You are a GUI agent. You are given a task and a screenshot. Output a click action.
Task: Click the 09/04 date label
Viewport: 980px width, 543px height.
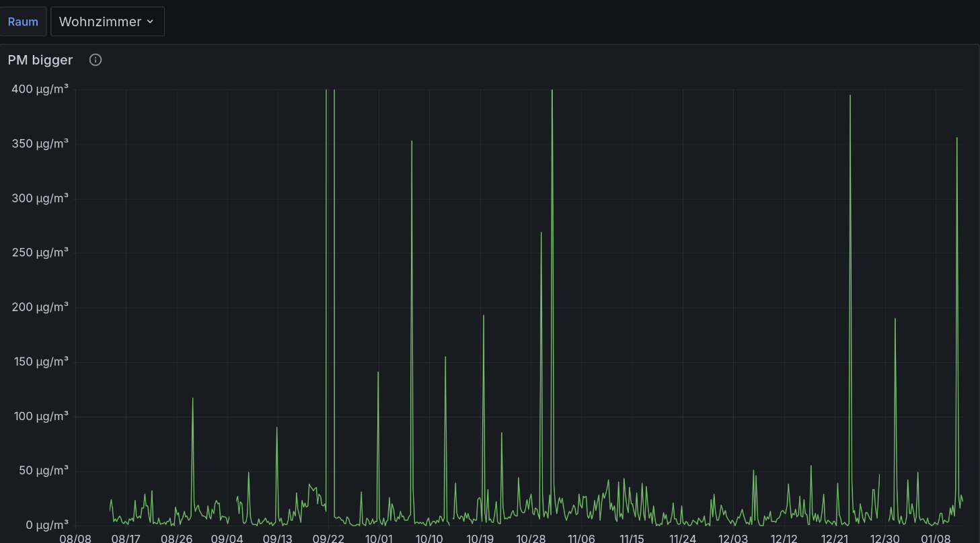(x=227, y=539)
